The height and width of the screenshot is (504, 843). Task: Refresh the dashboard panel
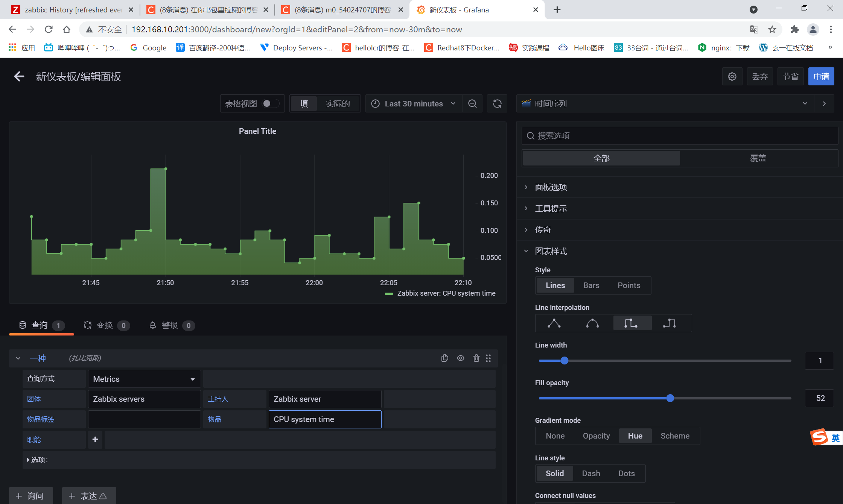coord(497,104)
